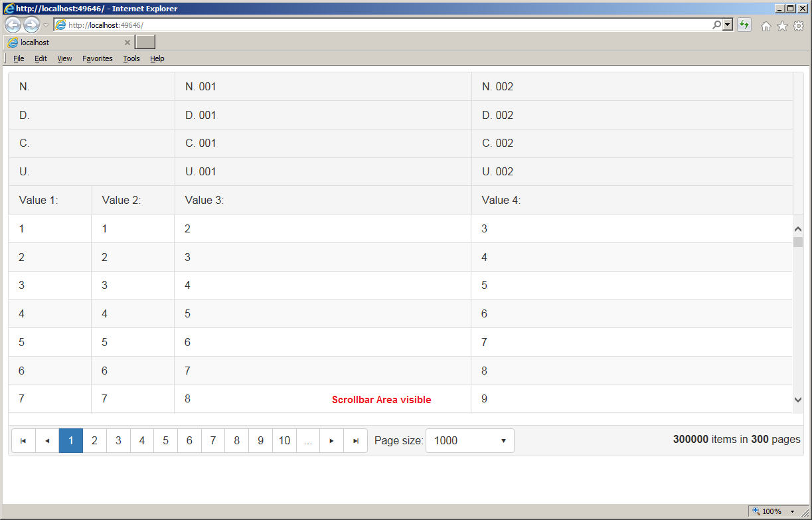This screenshot has width=812, height=520.
Task: Click the N. 002 header cell
Action: [632, 86]
